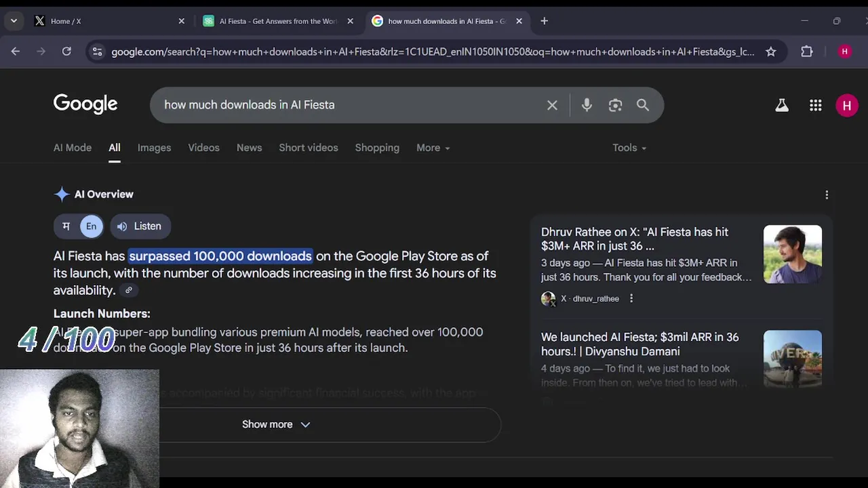Open Search Labs flask icon
The width and height of the screenshot is (868, 488).
[782, 105]
